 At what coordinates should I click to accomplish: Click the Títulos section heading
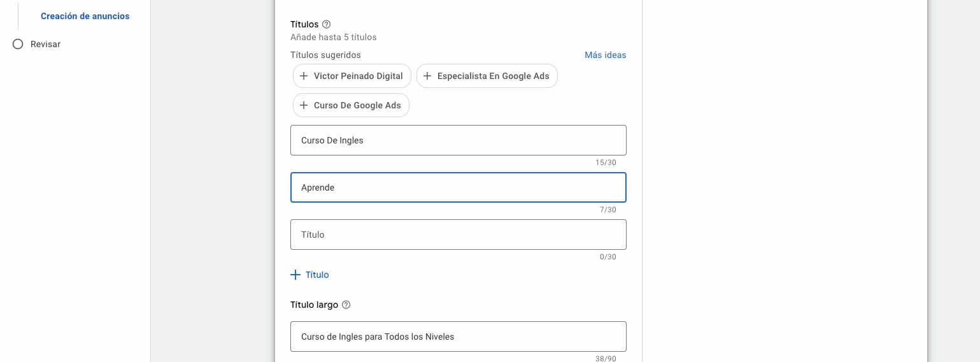coord(304,25)
